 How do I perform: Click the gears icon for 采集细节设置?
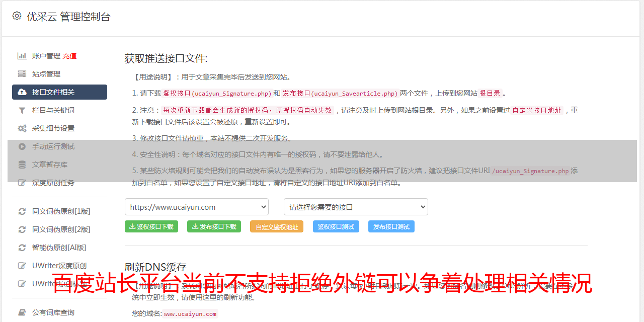tap(22, 128)
